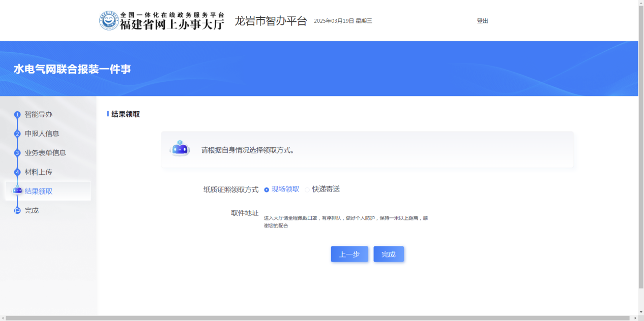Click the step 1 circle beside 智能导办

[x=17, y=115]
